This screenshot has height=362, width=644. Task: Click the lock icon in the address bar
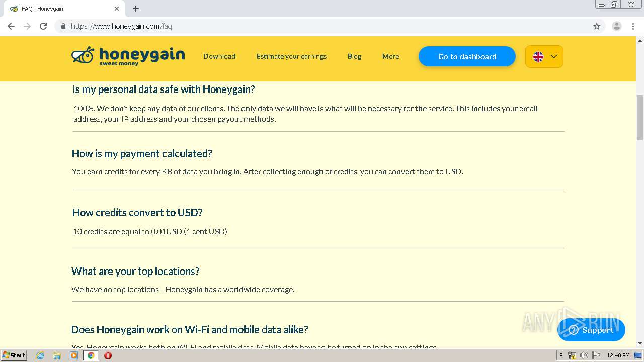(x=63, y=26)
